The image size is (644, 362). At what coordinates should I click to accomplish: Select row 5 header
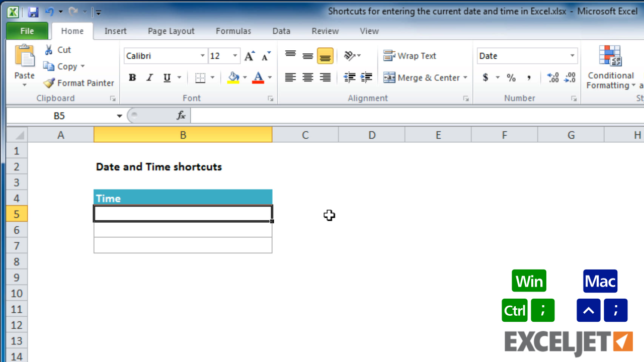pos(17,214)
